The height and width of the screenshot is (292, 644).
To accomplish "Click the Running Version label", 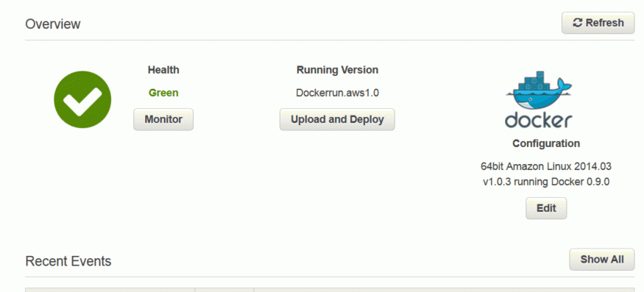I will point(337,70).
